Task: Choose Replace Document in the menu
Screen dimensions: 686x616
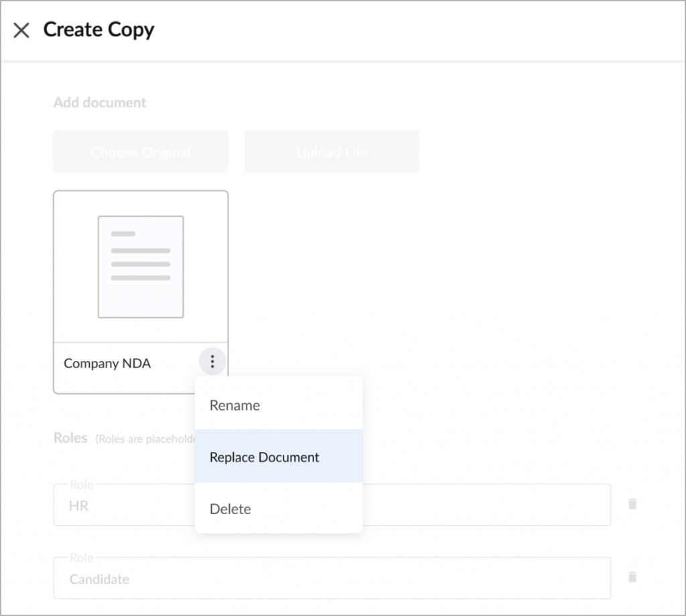Action: pos(265,457)
